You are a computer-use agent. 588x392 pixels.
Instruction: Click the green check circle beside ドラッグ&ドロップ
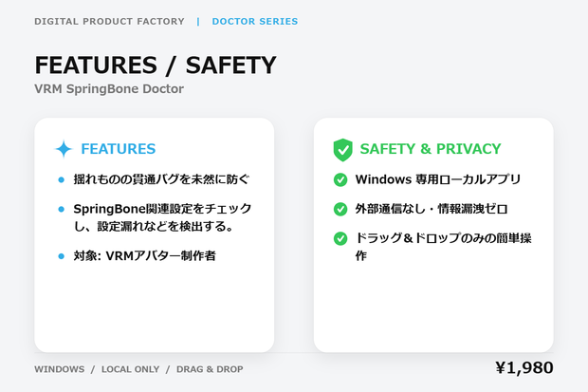[x=340, y=238]
